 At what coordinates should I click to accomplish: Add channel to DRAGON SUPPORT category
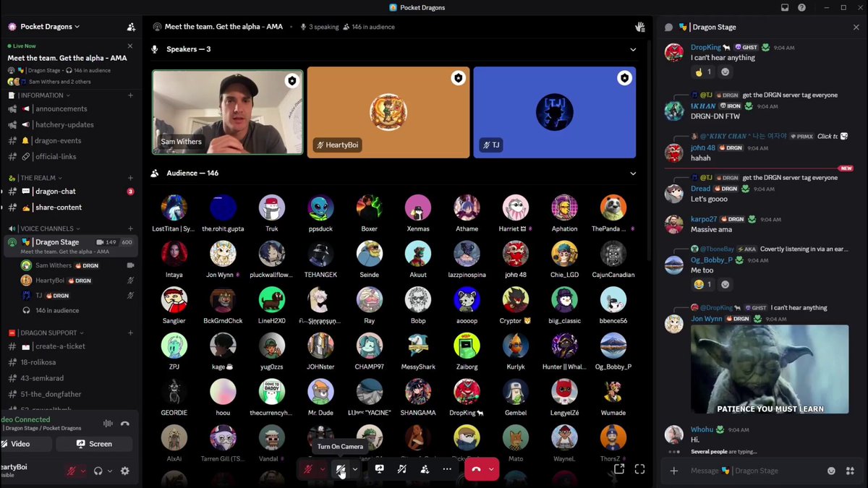[x=130, y=333]
